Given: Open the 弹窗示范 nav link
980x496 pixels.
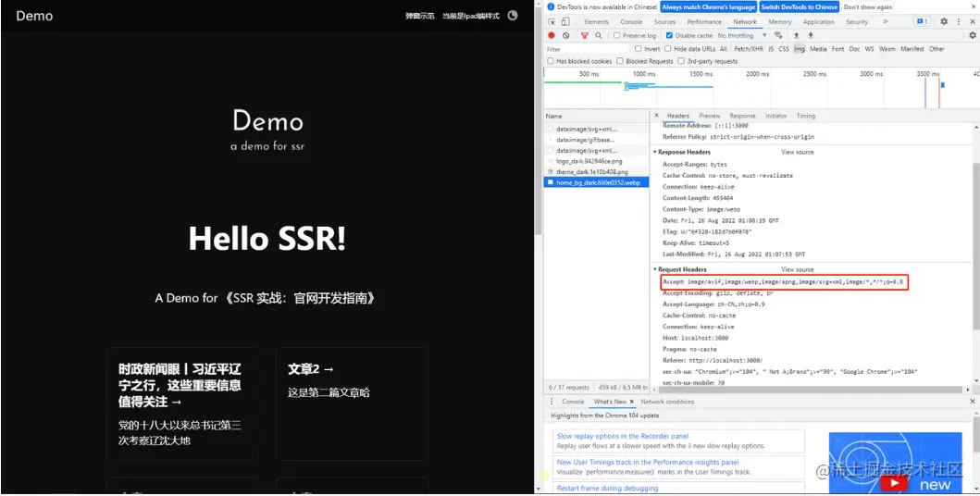Looking at the screenshot, I should (x=419, y=17).
